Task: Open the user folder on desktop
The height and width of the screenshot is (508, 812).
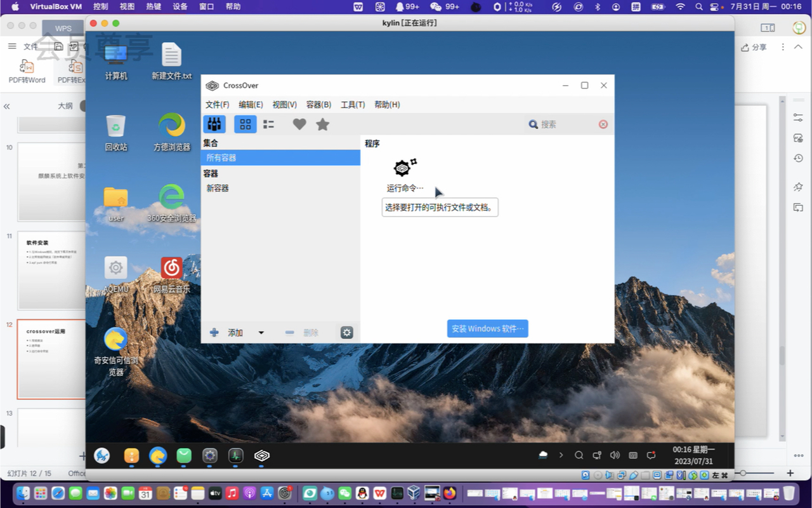Action: 116,204
